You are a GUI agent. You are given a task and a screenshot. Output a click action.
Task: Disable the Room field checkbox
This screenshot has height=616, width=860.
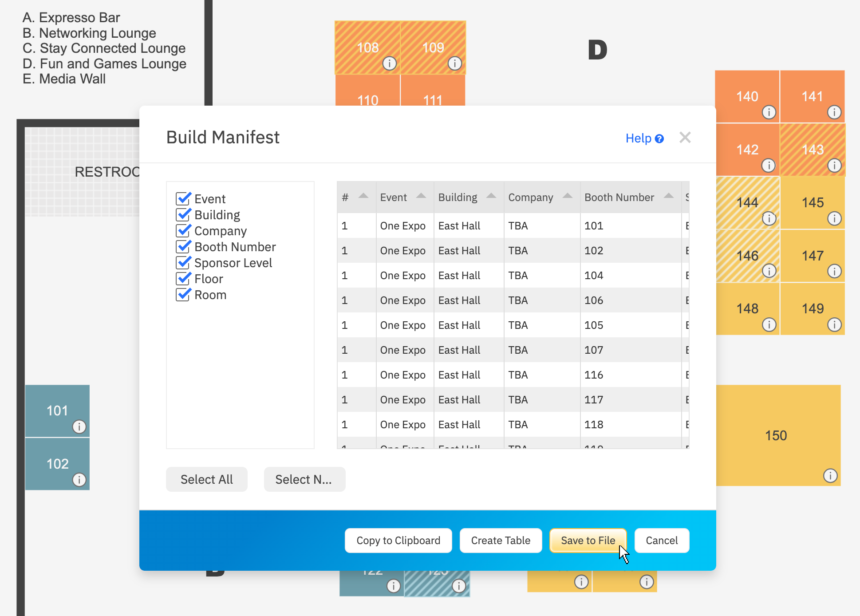pos(183,295)
